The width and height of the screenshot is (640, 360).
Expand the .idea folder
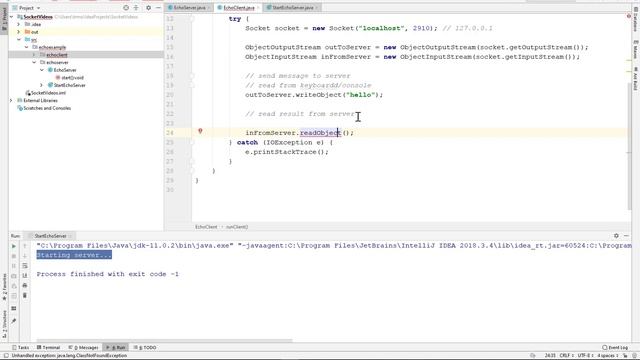pyautogui.click(x=18, y=24)
